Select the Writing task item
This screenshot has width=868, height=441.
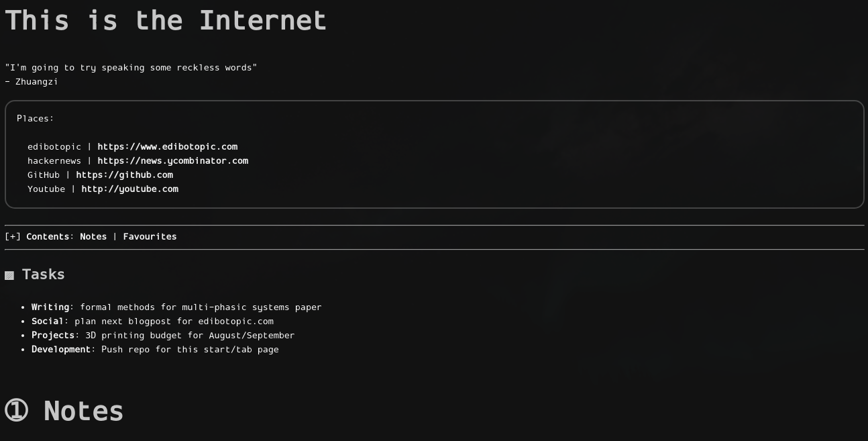[x=176, y=307]
